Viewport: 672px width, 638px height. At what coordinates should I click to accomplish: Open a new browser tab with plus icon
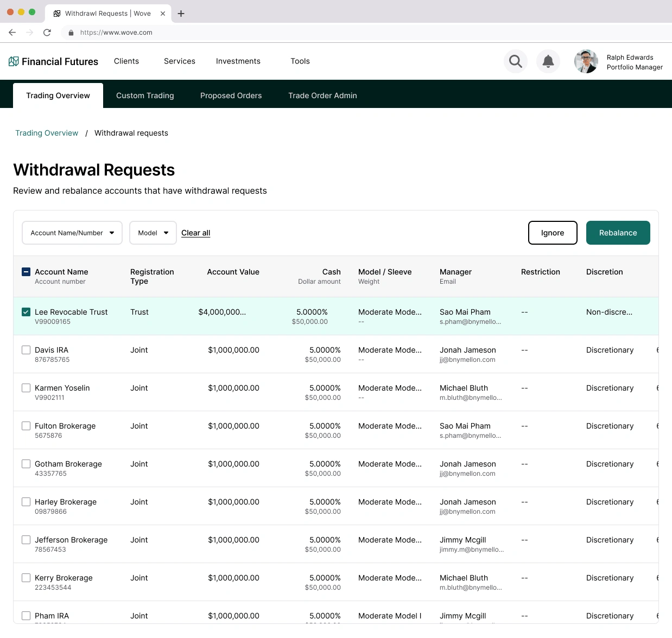pos(181,14)
